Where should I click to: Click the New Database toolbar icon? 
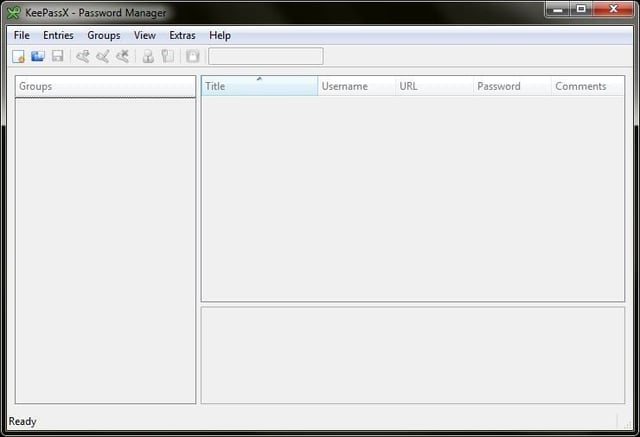click(x=18, y=56)
